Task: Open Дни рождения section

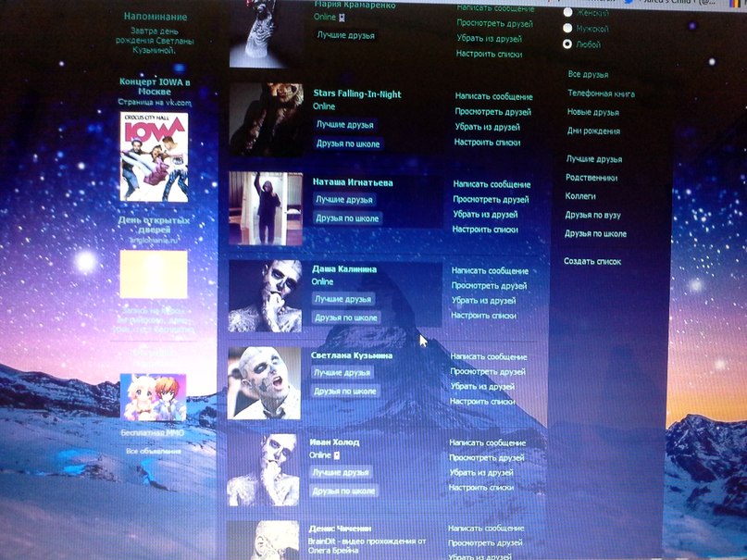Action: point(593,131)
